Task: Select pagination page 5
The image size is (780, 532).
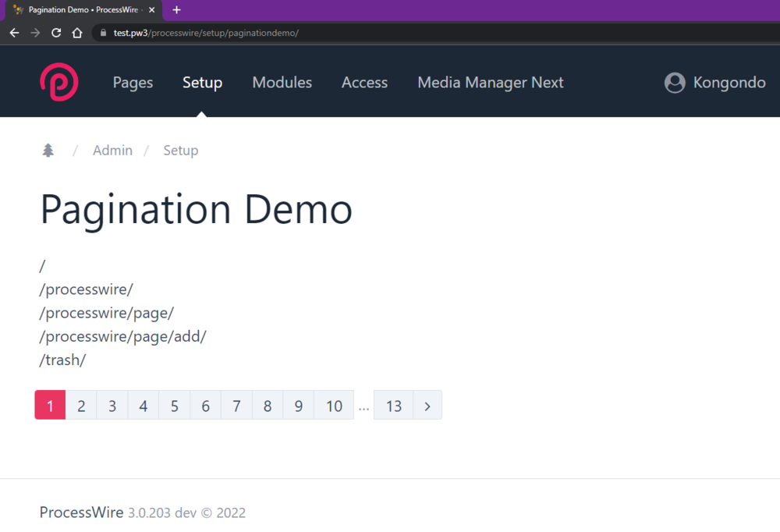Action: 174,406
